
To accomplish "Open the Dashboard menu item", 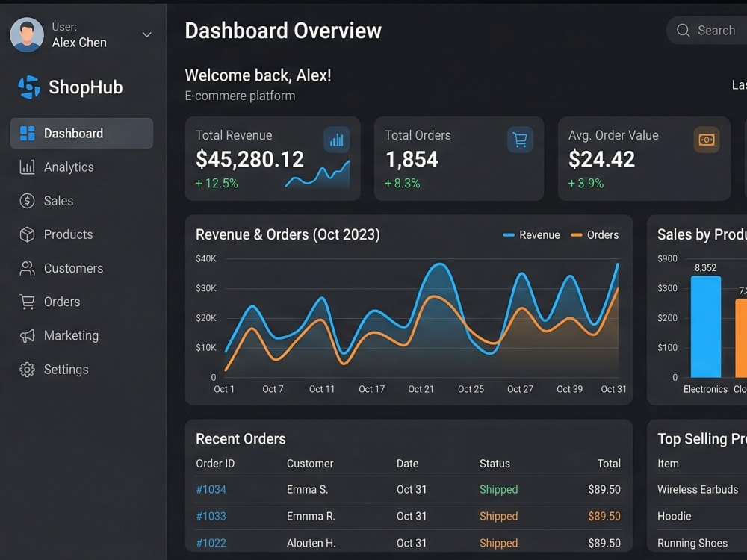I will [81, 134].
